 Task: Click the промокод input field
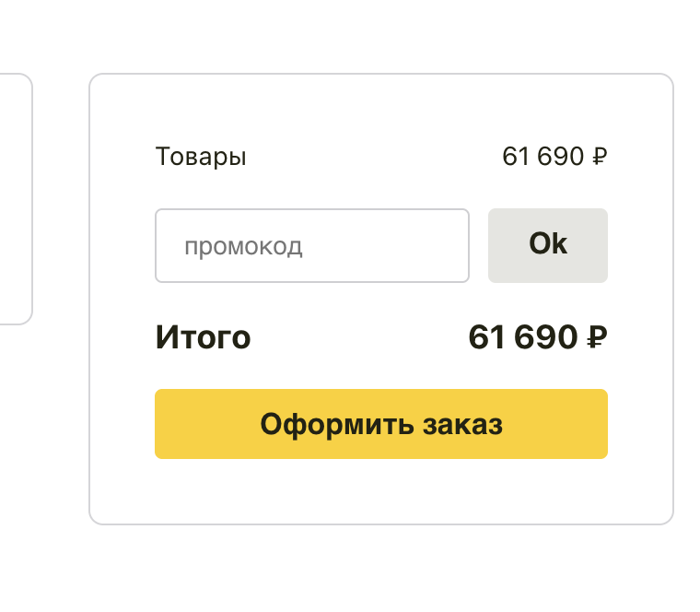point(311,246)
